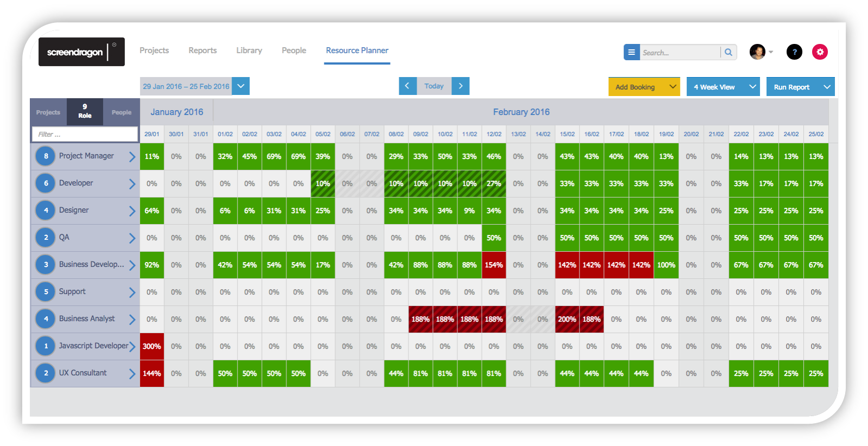868x446 pixels.
Task: Click the Run Report button label
Action: pos(792,87)
